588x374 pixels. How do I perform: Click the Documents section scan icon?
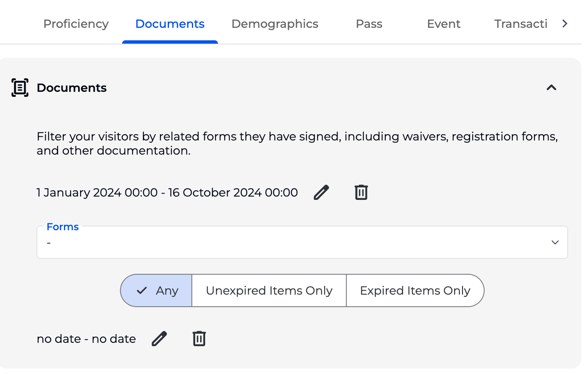pyautogui.click(x=20, y=88)
